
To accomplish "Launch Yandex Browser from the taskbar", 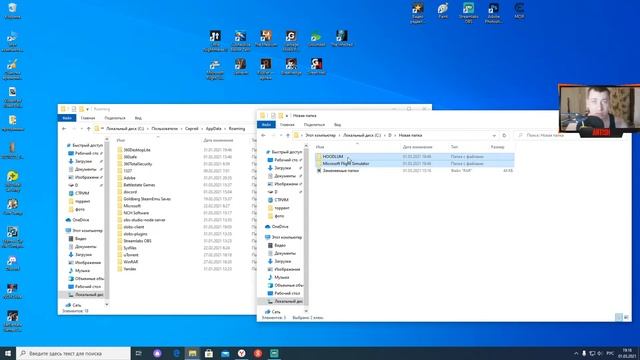I will (x=242, y=353).
